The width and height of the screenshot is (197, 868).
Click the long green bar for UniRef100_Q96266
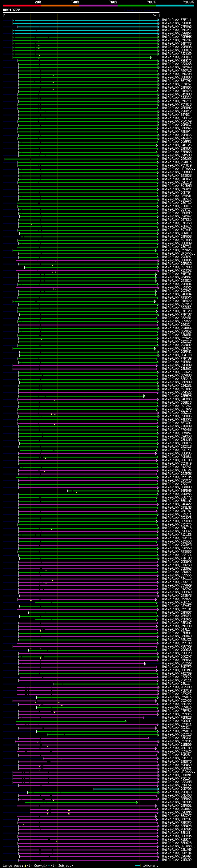pos(81,159)
